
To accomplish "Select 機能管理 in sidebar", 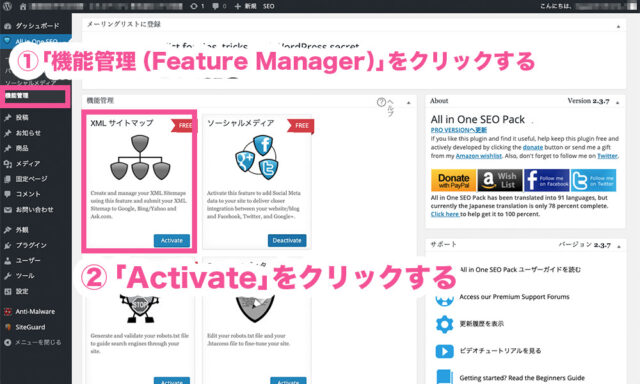I will click(17, 95).
